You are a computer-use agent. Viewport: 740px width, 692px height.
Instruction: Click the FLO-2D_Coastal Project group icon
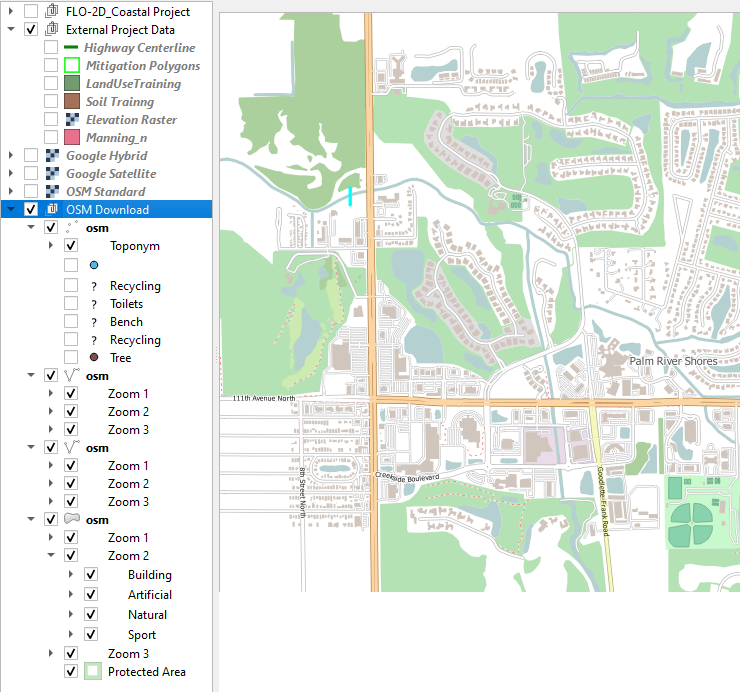[52, 12]
